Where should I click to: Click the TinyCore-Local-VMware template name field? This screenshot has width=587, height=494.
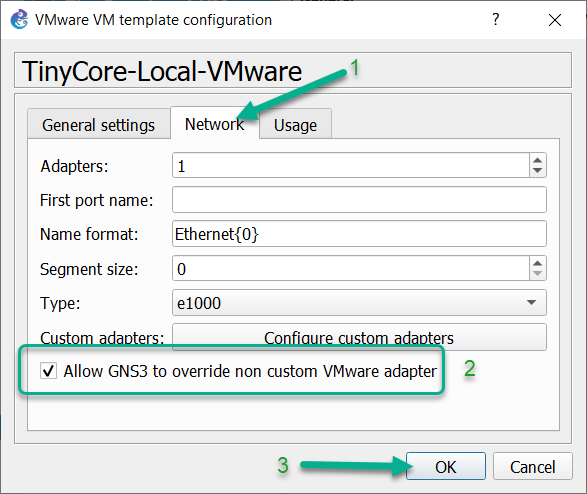click(293, 70)
